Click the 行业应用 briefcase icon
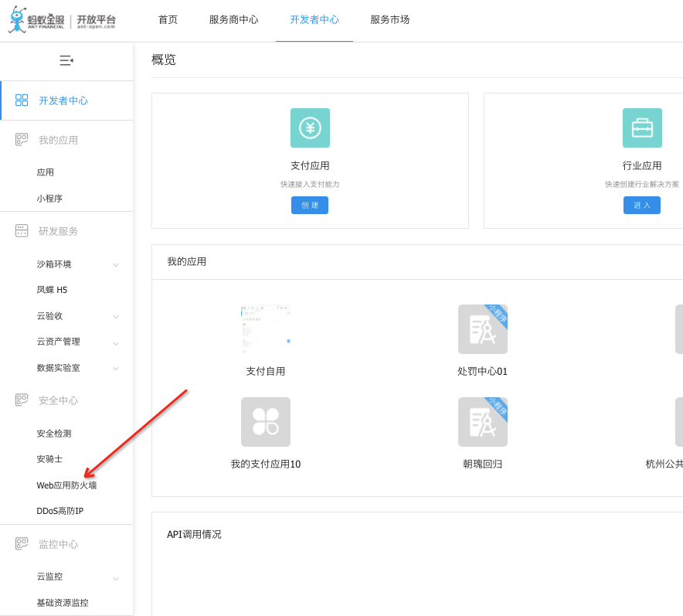683x616 pixels. coord(642,128)
